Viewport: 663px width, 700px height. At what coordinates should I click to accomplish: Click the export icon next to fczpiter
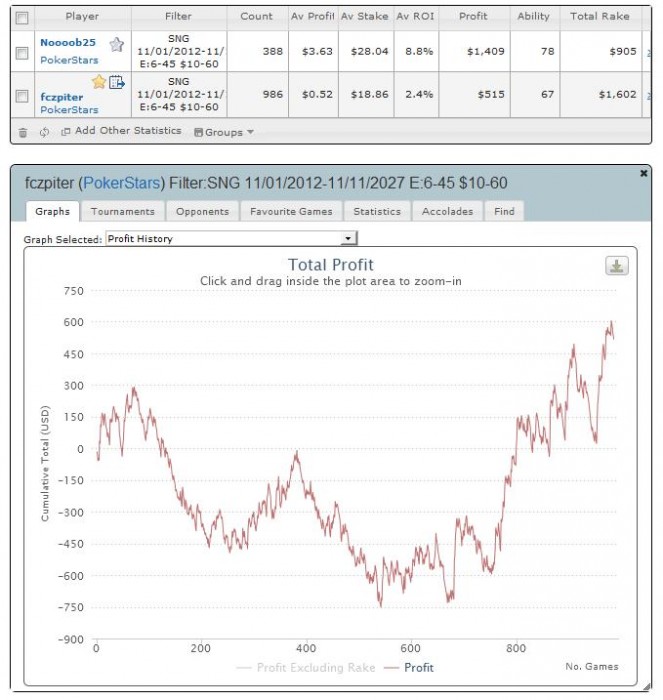click(117, 82)
